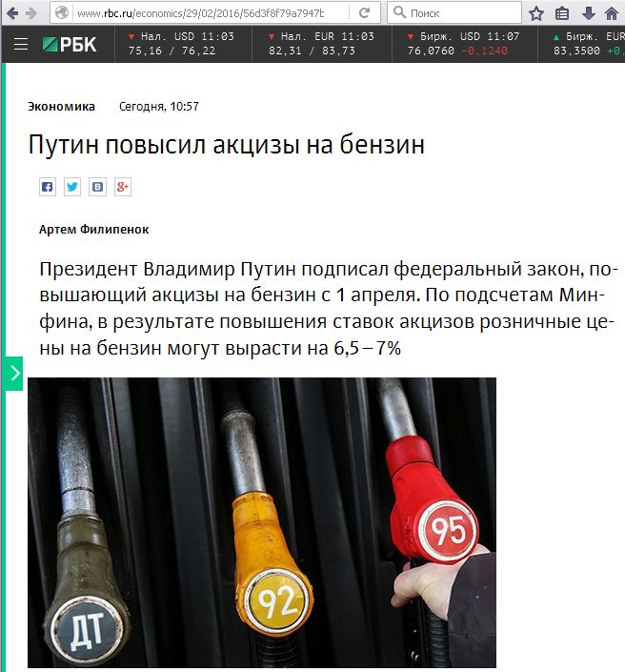The width and height of the screenshot is (625, 672).
Task: Share article via Twitter icon
Action: pyautogui.click(x=72, y=187)
